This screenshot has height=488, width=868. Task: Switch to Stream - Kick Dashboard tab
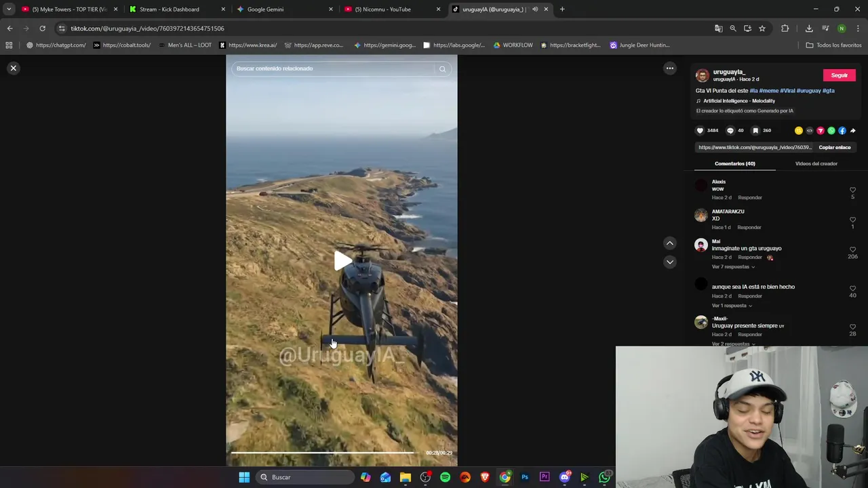(x=177, y=9)
